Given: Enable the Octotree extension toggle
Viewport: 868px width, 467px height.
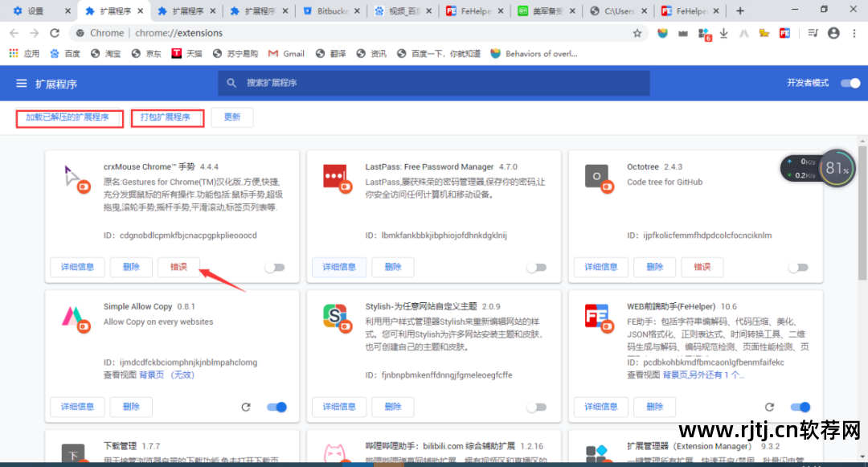Looking at the screenshot, I should [798, 268].
